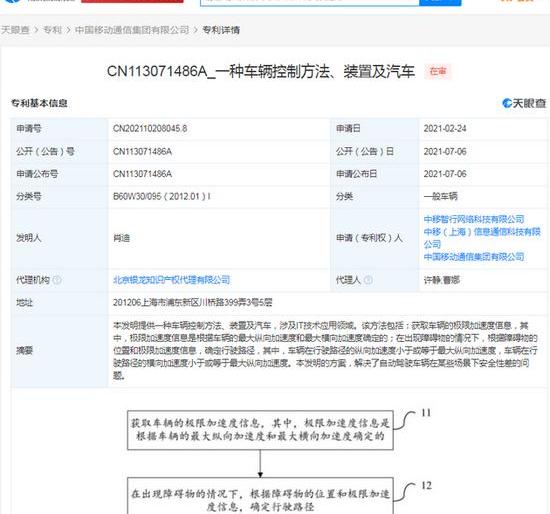
Task: Open flowchart step 11 box 获取车辆的极限加速度信息
Action: coord(260,430)
